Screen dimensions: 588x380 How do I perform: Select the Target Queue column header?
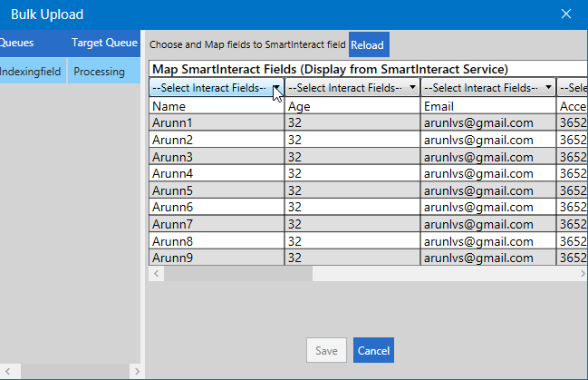coord(104,43)
